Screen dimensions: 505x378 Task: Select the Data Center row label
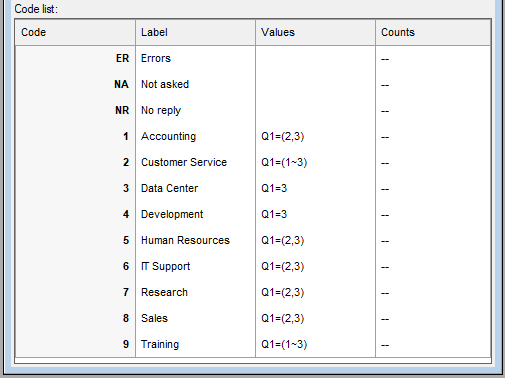coord(169,188)
